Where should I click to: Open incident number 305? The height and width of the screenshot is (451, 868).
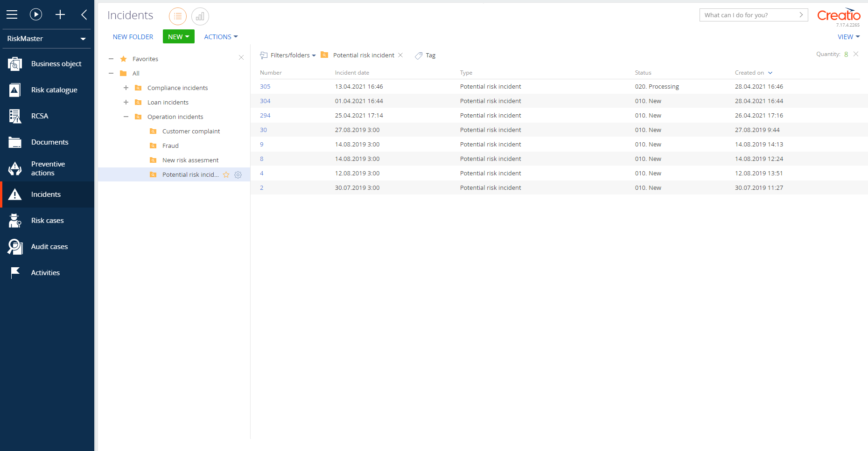coord(265,87)
